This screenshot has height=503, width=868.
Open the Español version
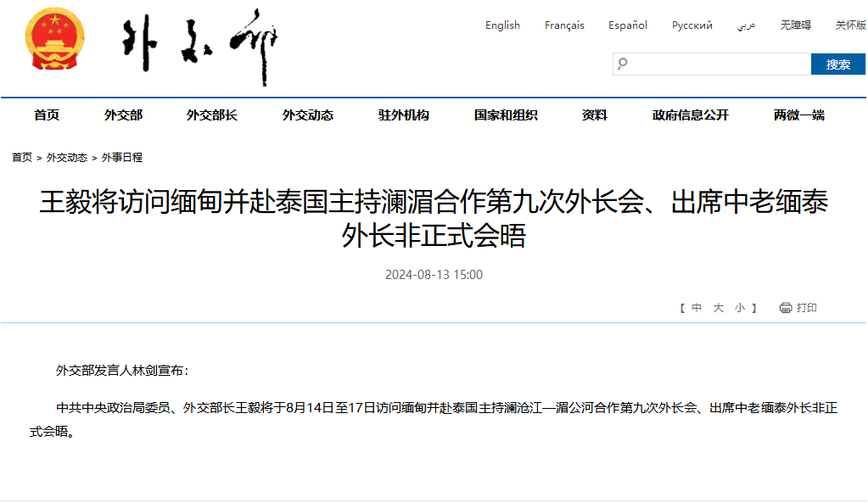627,25
